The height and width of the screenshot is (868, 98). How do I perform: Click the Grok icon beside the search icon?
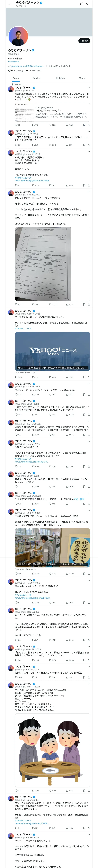coord(81,4)
